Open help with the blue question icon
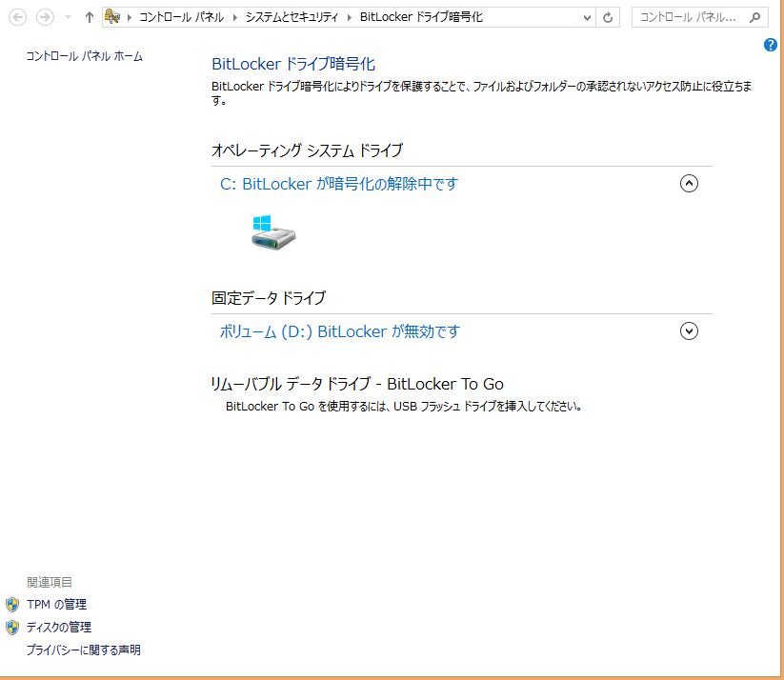Image resolution: width=784 pixels, height=680 pixels. click(x=771, y=45)
